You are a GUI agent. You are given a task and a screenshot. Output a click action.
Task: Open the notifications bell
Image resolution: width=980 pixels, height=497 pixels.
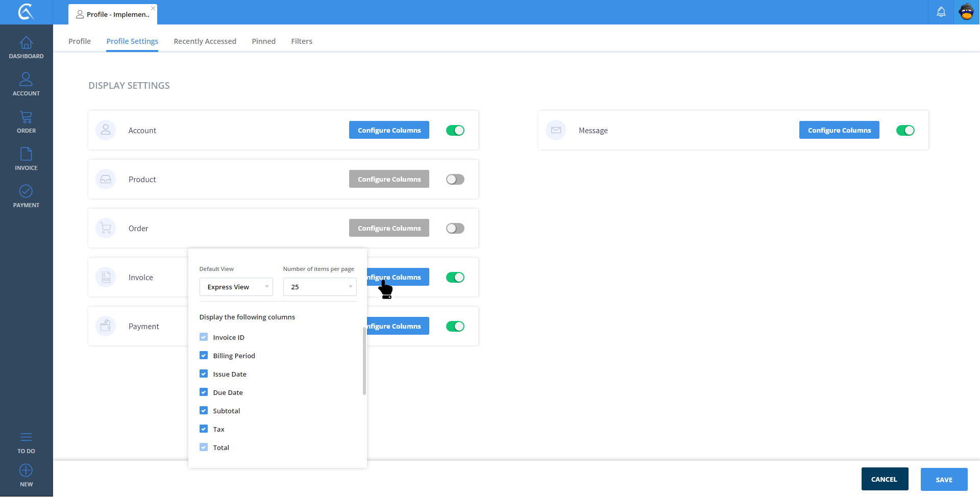(x=941, y=12)
